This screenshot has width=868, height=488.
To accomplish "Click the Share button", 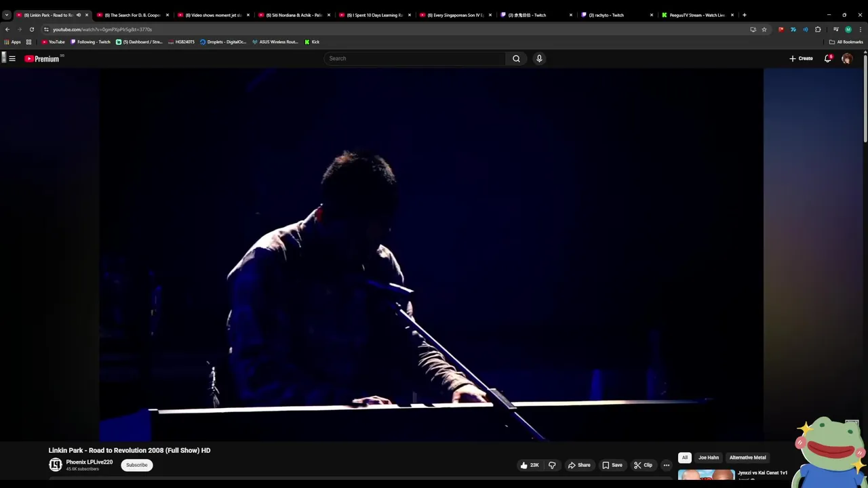I will tap(579, 465).
